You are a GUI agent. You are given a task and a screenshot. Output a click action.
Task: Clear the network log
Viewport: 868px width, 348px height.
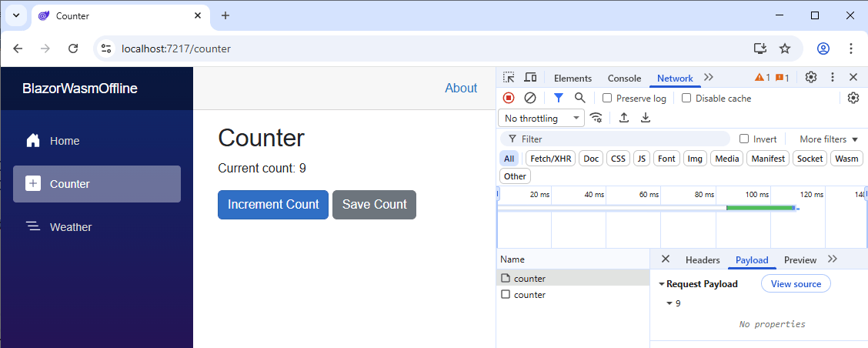[529, 98]
